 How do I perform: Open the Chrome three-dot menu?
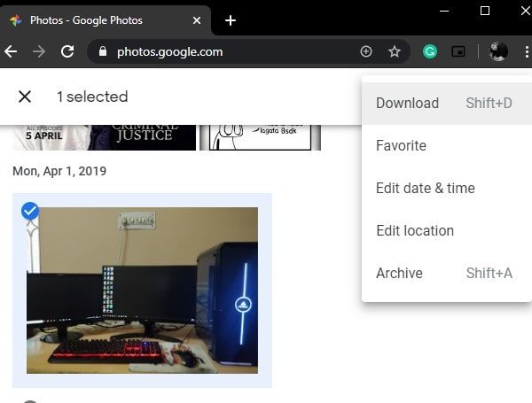click(527, 52)
